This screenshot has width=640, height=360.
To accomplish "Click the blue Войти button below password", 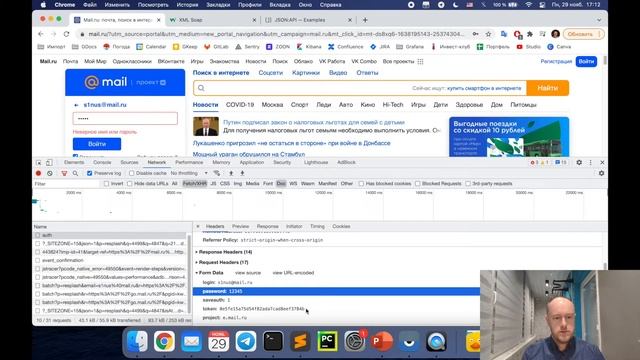I will pyautogui.click(x=97, y=144).
